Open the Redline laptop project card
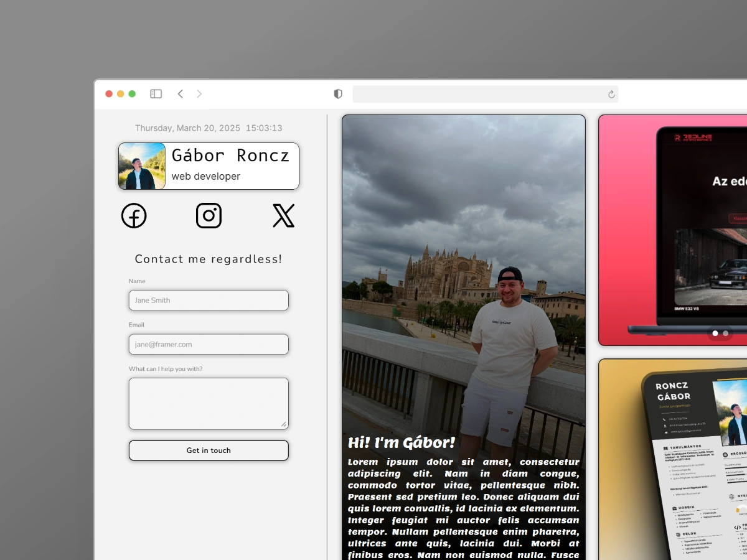The width and height of the screenshot is (747, 560). point(673,230)
